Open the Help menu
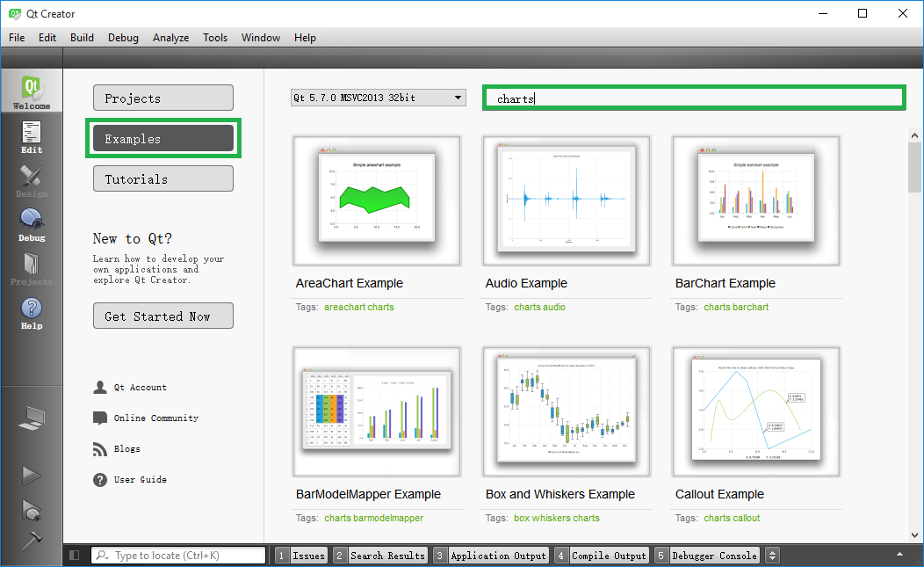Image resolution: width=924 pixels, height=567 pixels. pos(306,38)
